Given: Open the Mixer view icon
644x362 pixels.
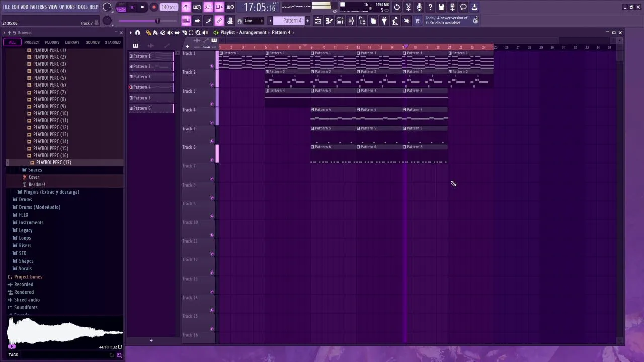Looking at the screenshot, I should pos(351,21).
